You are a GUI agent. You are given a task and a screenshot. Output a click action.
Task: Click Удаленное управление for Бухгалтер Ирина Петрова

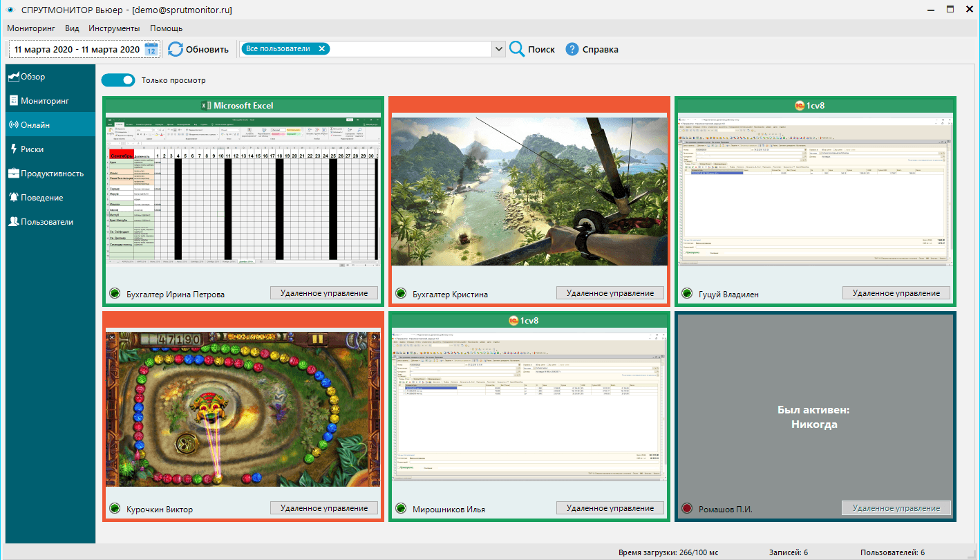point(324,293)
